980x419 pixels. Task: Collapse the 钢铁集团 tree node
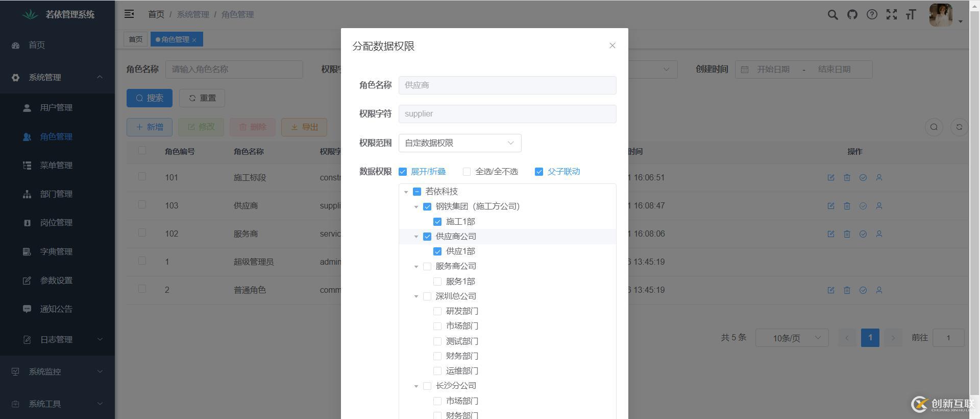416,207
